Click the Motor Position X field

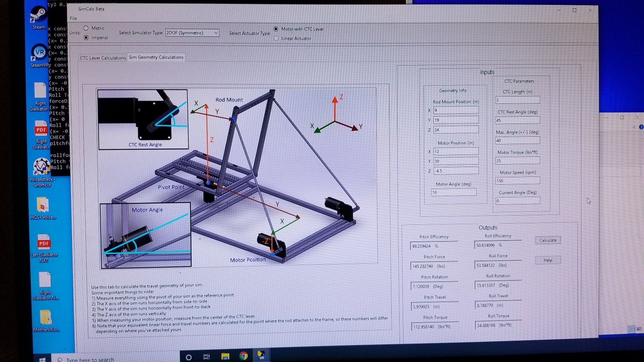click(x=456, y=151)
